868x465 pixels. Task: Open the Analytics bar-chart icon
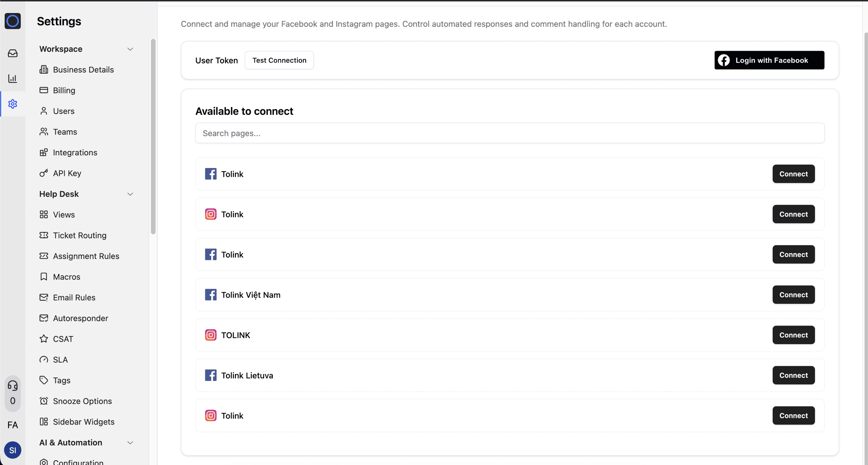[x=12, y=78]
